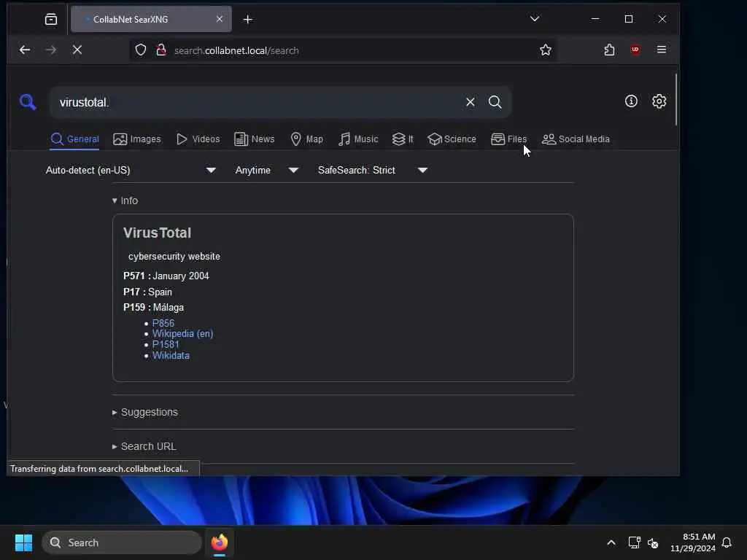Switch to the It category
Image resolution: width=747 pixels, height=560 pixels.
pyautogui.click(x=403, y=139)
